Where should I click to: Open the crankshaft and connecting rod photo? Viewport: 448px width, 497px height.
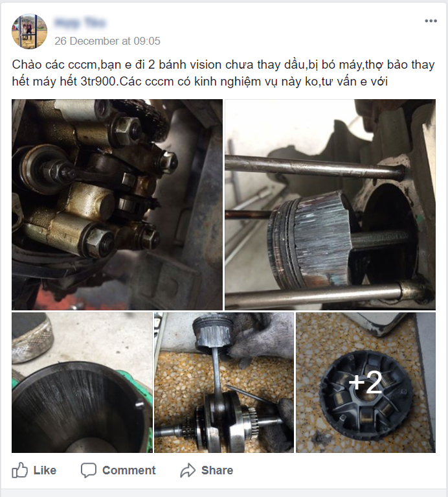click(x=224, y=382)
